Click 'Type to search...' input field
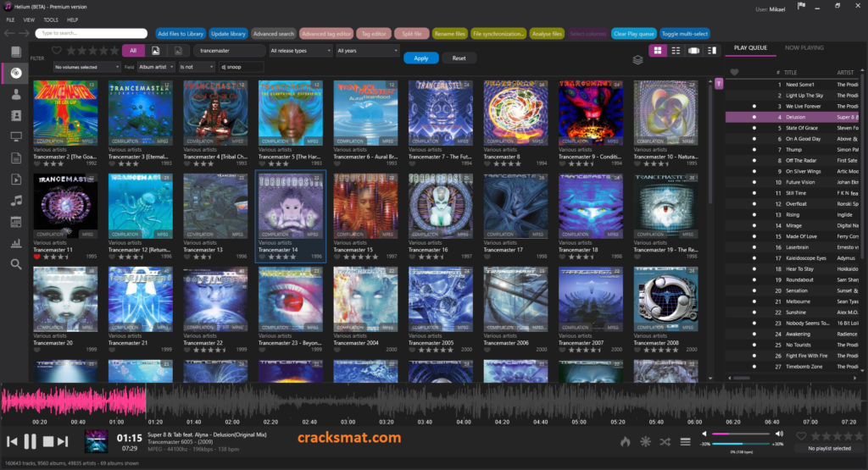868x470 pixels. click(92, 33)
